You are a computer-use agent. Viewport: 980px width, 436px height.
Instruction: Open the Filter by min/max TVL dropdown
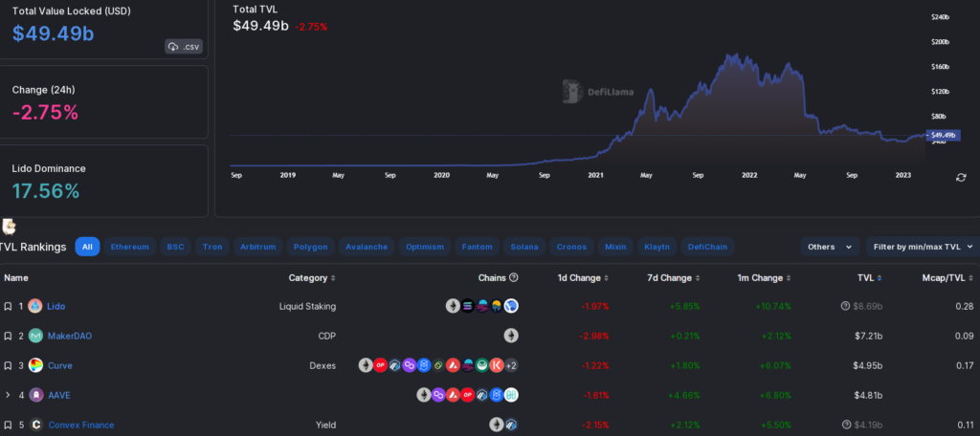(922, 247)
